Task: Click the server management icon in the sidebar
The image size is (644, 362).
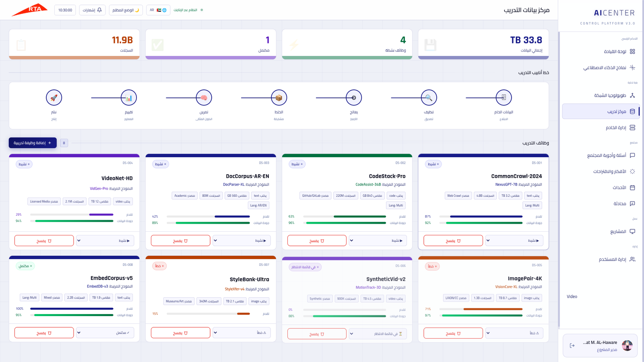Action: [632, 128]
